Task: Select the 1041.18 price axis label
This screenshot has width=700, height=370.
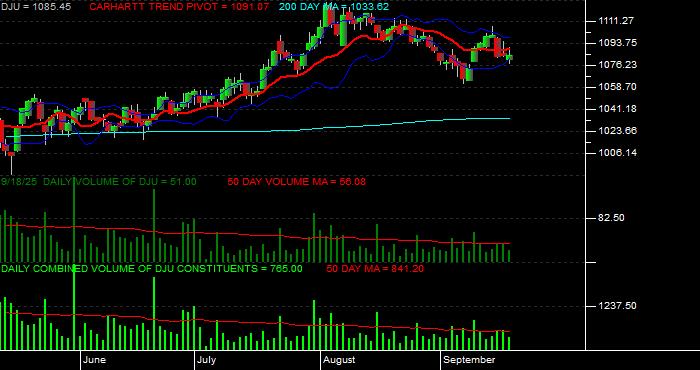Action: pos(618,109)
